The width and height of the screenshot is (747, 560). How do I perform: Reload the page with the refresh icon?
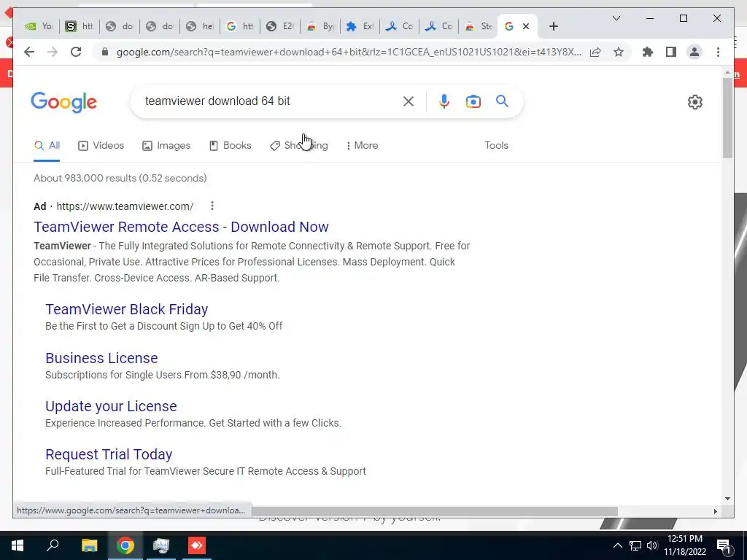(x=76, y=52)
